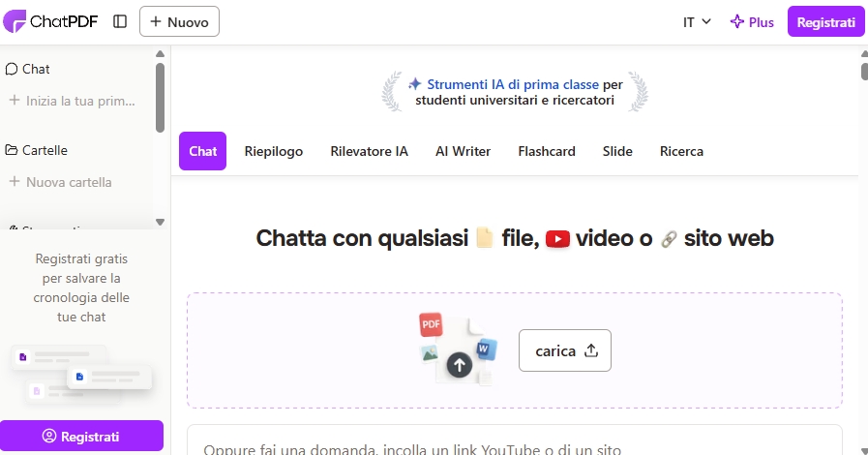This screenshot has width=868, height=455.
Task: Click the main page scrollbar
Action: [x=864, y=72]
